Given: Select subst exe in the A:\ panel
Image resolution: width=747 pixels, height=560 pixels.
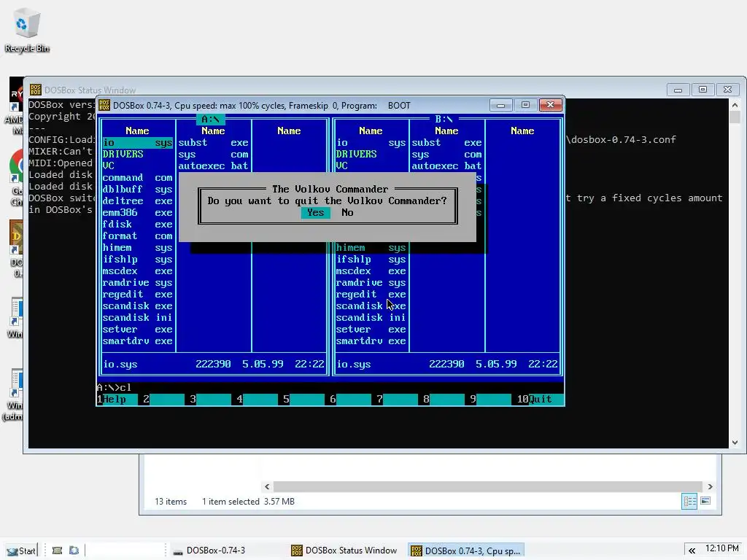Looking at the screenshot, I should 214,142.
